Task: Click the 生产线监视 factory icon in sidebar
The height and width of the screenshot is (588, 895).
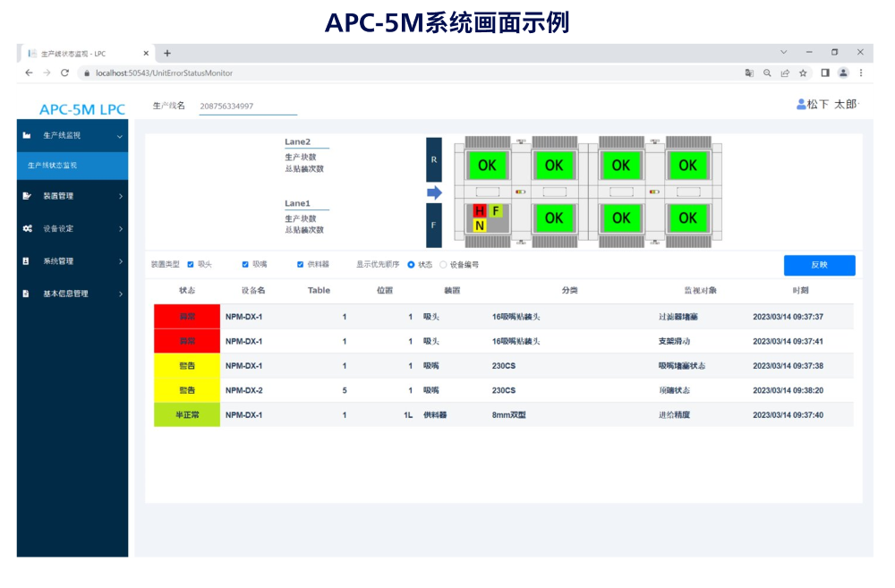Action: tap(27, 135)
